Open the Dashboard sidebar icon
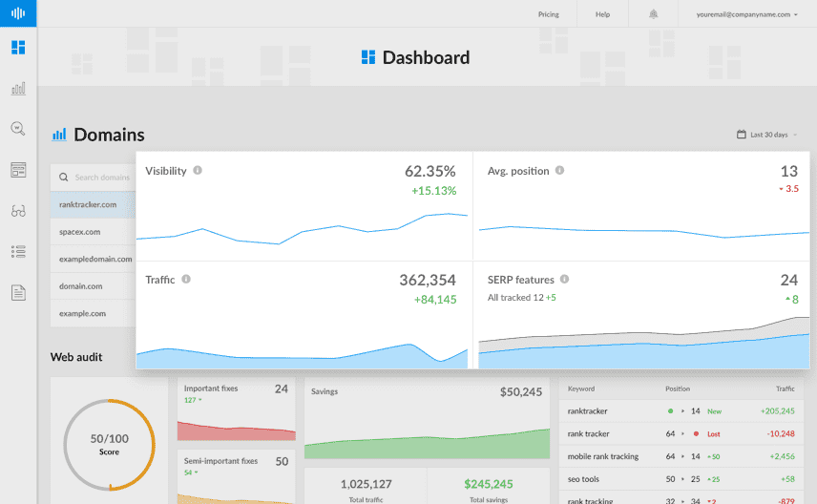The width and height of the screenshot is (817, 504). (x=18, y=48)
